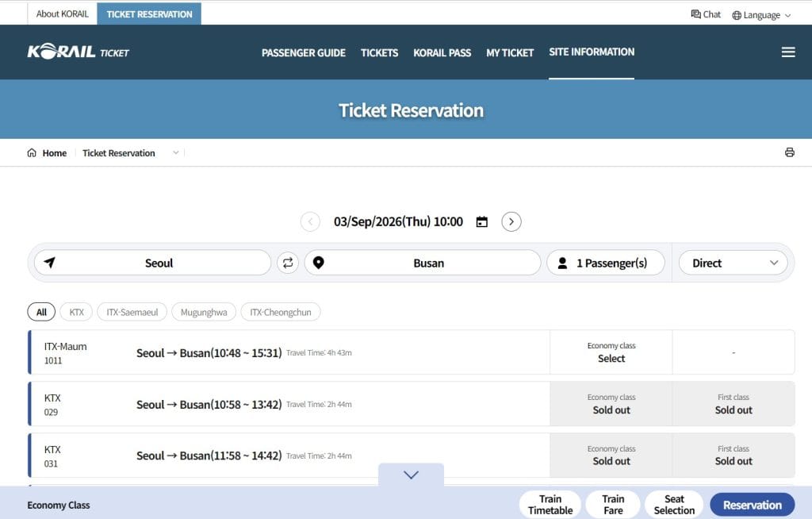The height and width of the screenshot is (519, 812).
Task: Filter by KTX trains
Action: coord(77,312)
